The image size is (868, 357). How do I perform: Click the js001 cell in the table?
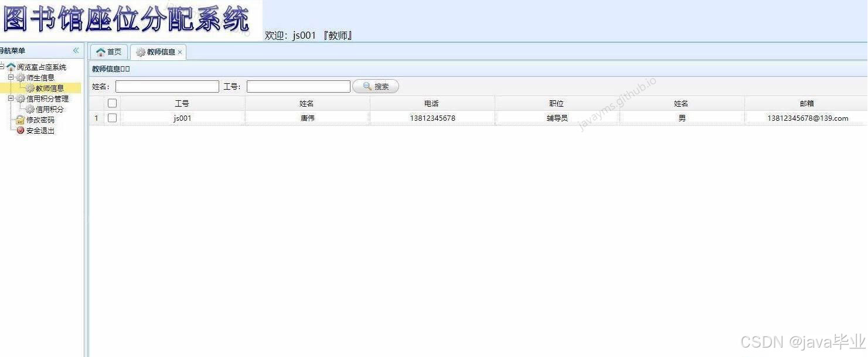(x=182, y=118)
